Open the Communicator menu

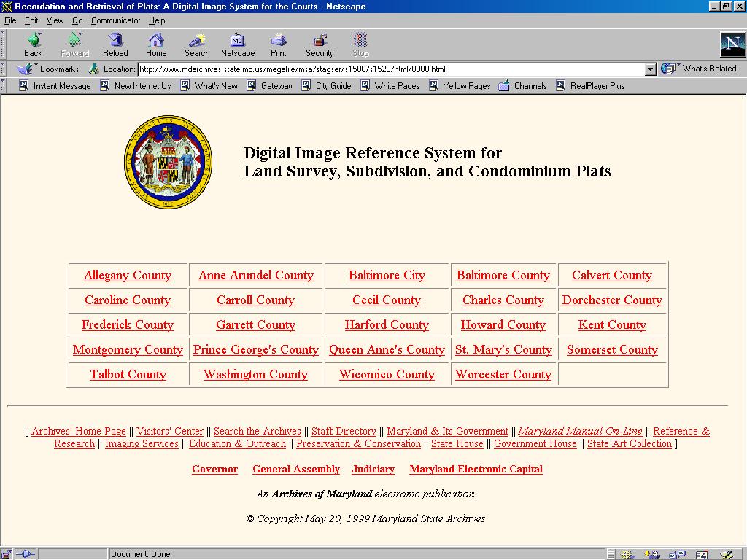click(x=116, y=20)
